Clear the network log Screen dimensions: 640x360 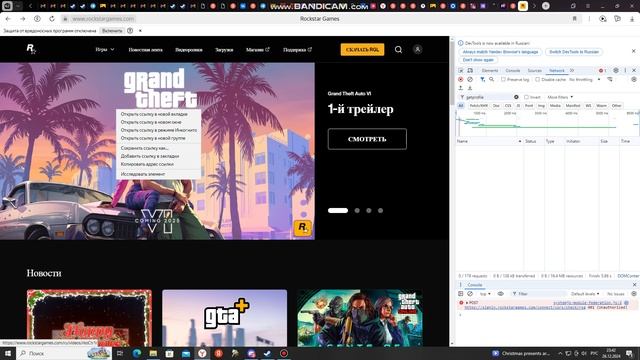tap(470, 80)
